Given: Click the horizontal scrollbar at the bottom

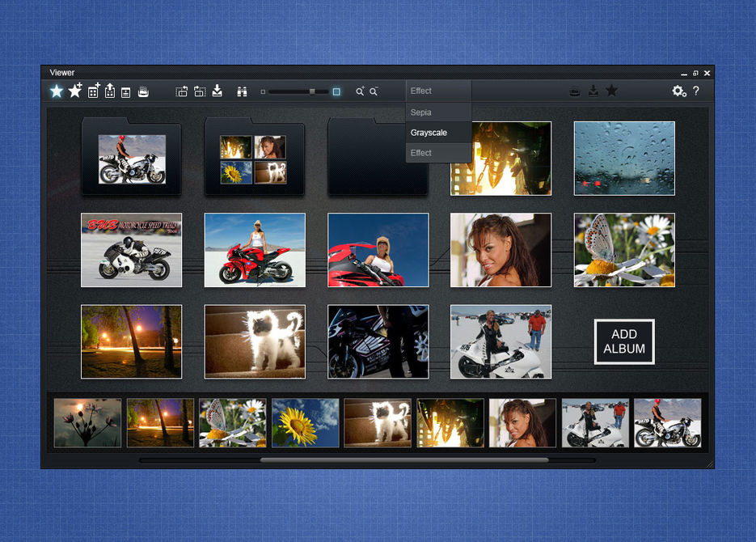Looking at the screenshot, I should tap(403, 459).
